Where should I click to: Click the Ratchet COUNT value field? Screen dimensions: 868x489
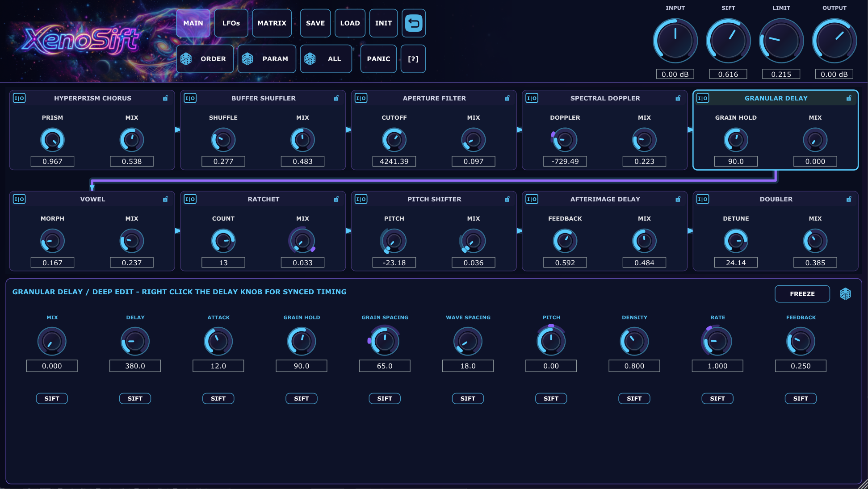(x=223, y=263)
